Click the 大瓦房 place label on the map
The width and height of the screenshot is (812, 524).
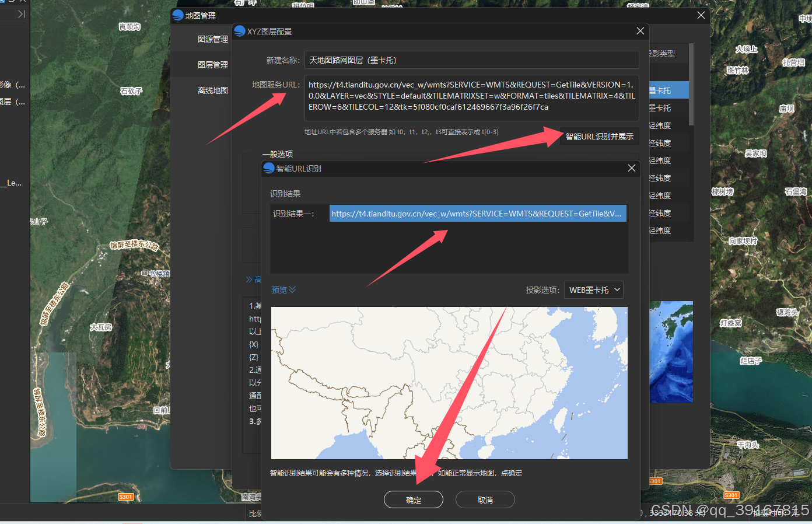tap(101, 327)
